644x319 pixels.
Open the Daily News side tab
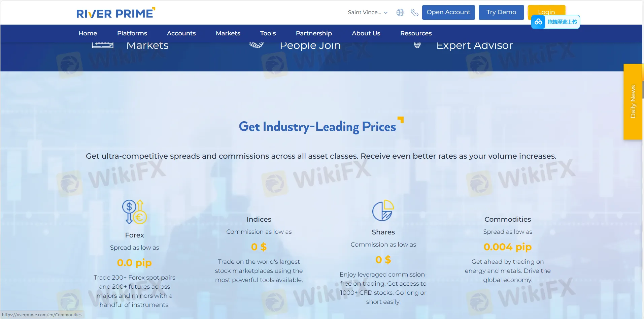click(x=633, y=101)
